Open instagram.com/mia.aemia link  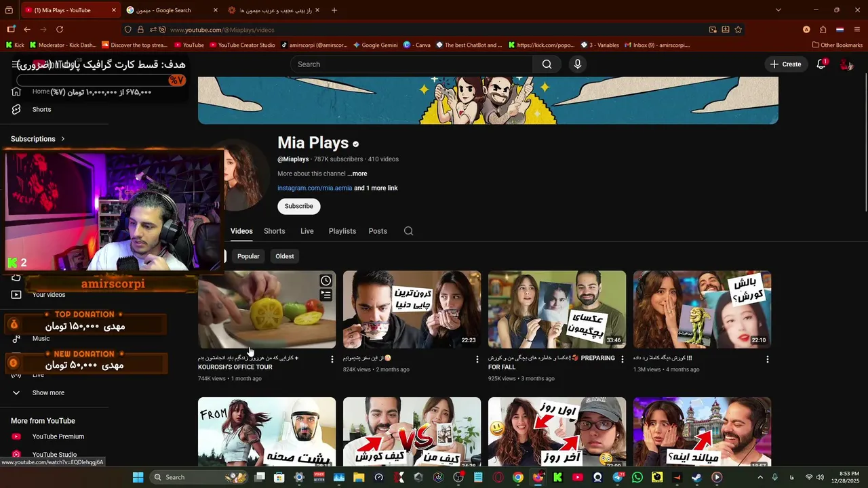pos(315,188)
